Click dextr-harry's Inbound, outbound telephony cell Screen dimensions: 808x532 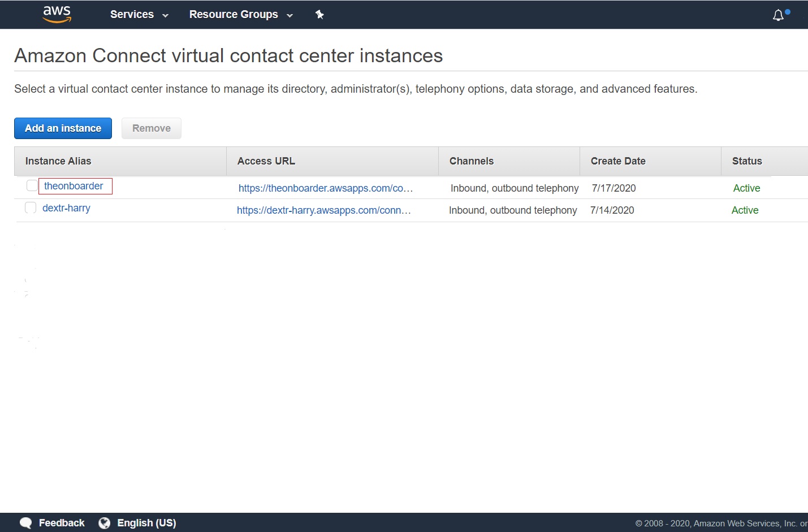pyautogui.click(x=513, y=210)
